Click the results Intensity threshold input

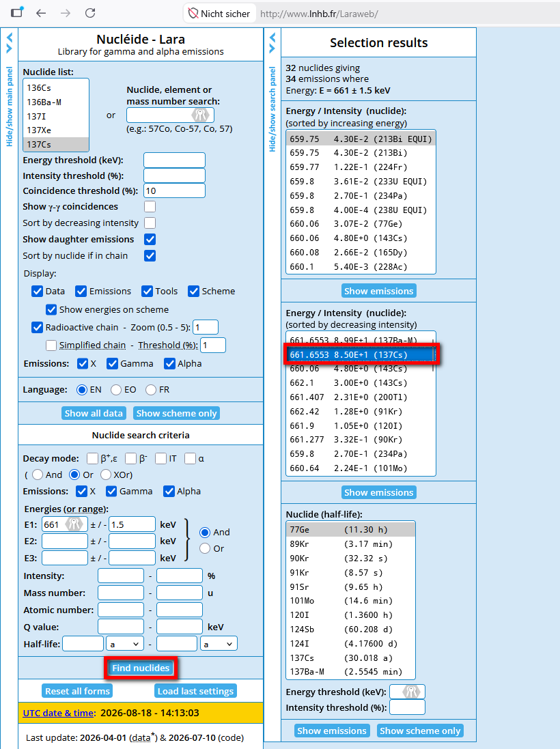click(x=407, y=707)
